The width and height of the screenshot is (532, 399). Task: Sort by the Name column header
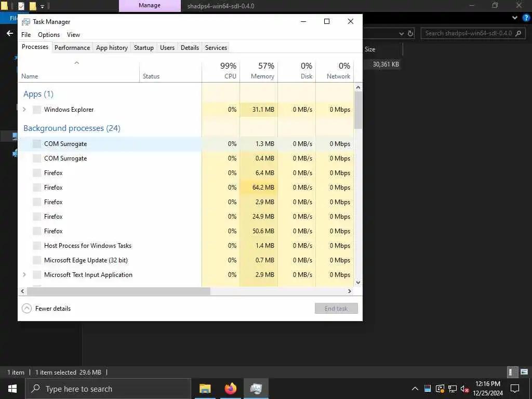(x=79, y=71)
